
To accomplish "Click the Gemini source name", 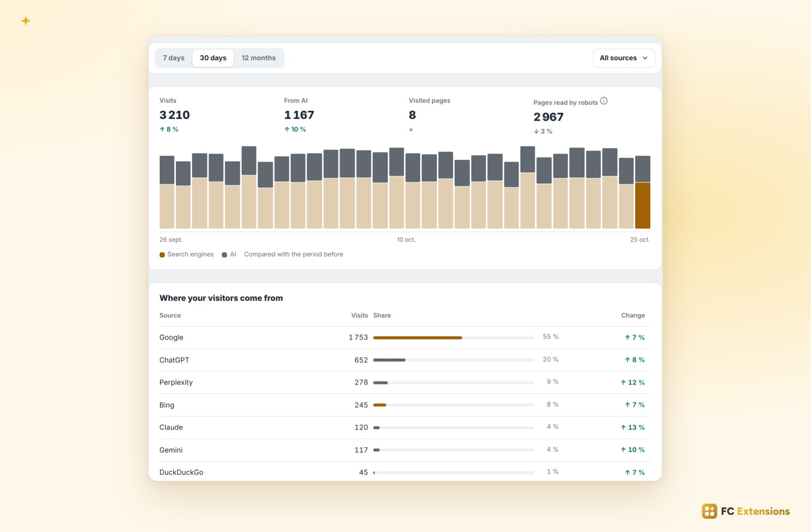I will click(171, 450).
